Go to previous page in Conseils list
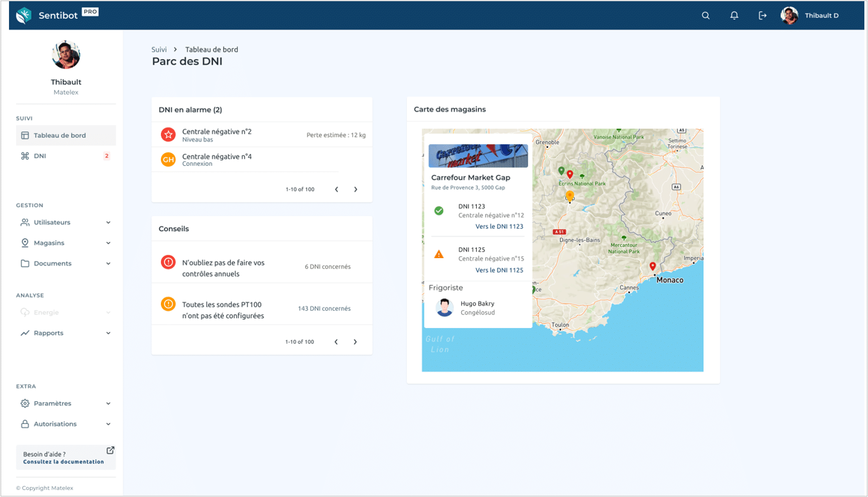 pos(336,342)
